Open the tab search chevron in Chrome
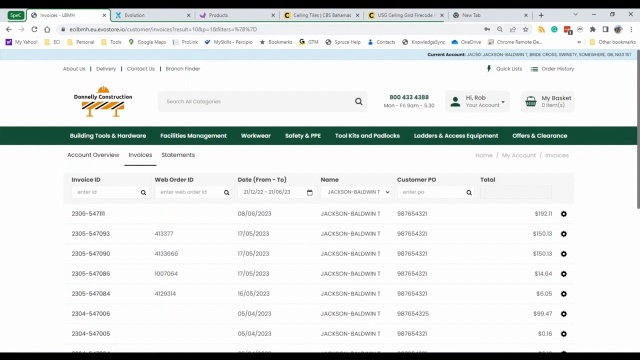Screen dimensions: 640x360 (576, 15)
